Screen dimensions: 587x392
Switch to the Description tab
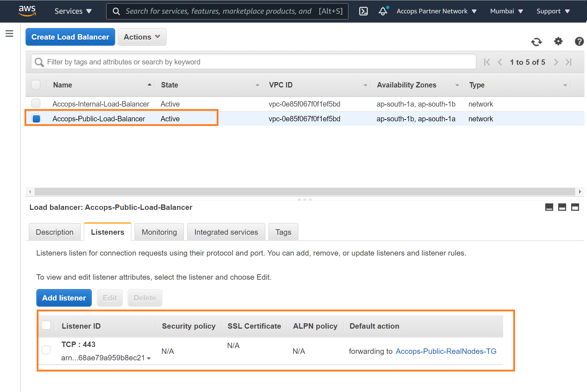coord(55,232)
